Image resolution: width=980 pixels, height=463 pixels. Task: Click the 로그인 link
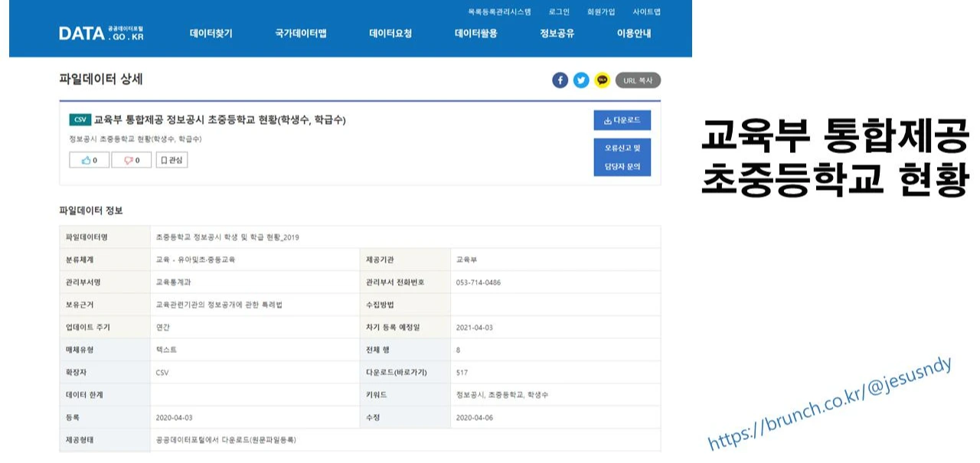pos(560,11)
